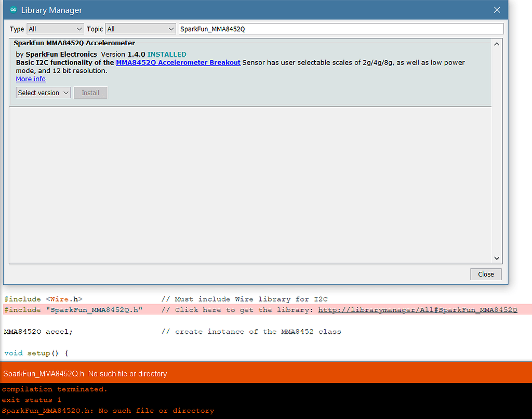Screen dimensions: 532x419
Task: Click the scrollbar up arrow
Action: pos(497,43)
